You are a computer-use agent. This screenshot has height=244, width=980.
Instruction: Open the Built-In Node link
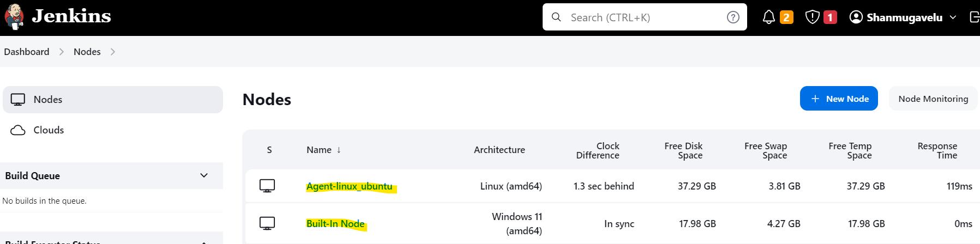[335, 223]
